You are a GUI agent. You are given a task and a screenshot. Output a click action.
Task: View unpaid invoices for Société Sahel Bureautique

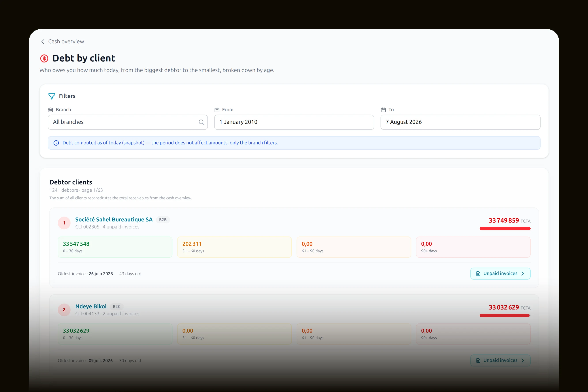[500, 274]
